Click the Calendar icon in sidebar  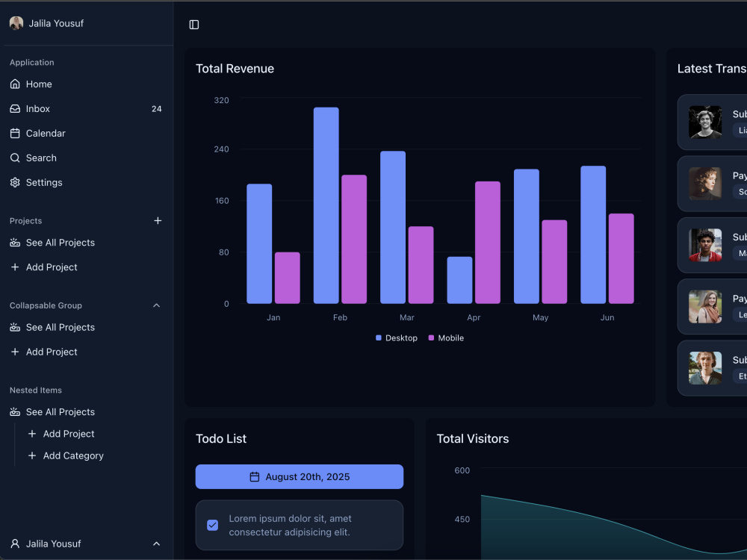click(15, 134)
